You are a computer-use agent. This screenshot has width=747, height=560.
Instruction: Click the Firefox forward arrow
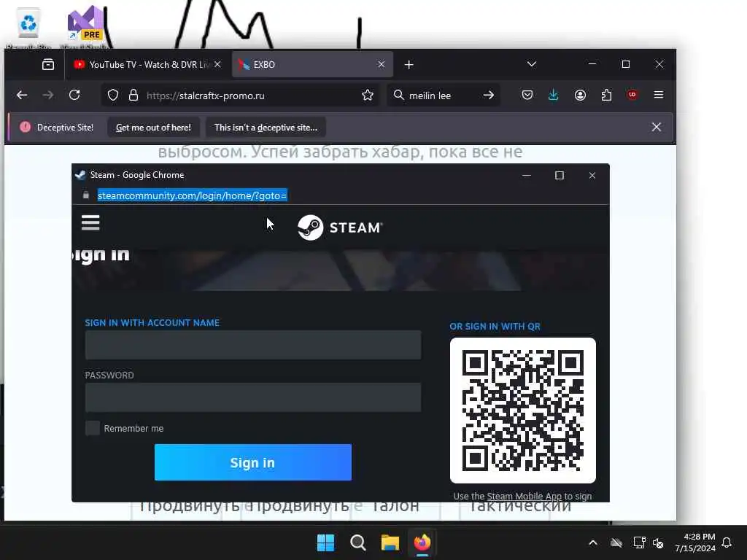(48, 96)
